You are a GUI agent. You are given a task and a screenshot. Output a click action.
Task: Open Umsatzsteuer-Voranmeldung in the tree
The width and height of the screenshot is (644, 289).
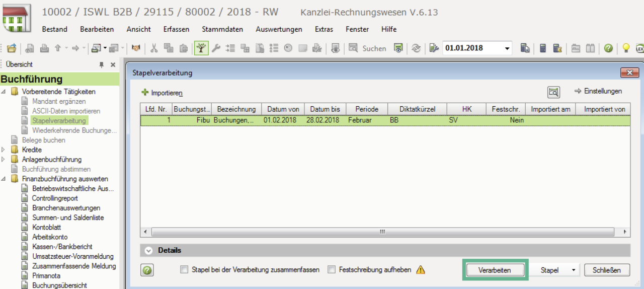[x=73, y=256]
